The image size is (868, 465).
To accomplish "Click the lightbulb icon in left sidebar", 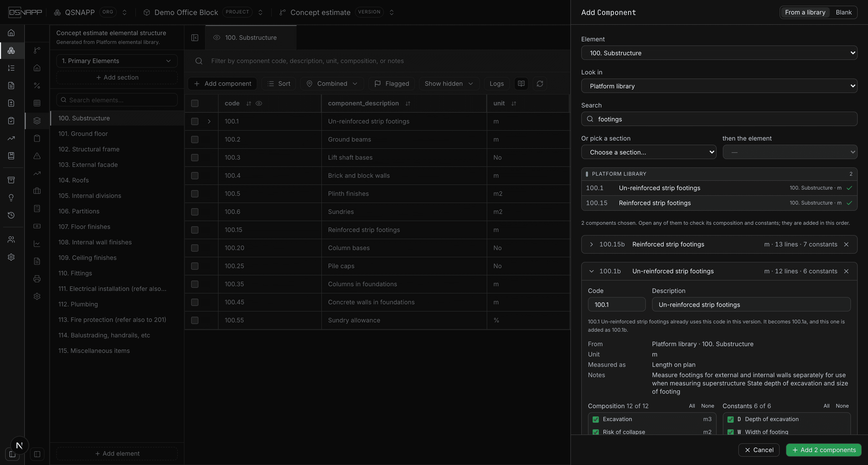I will (11, 197).
